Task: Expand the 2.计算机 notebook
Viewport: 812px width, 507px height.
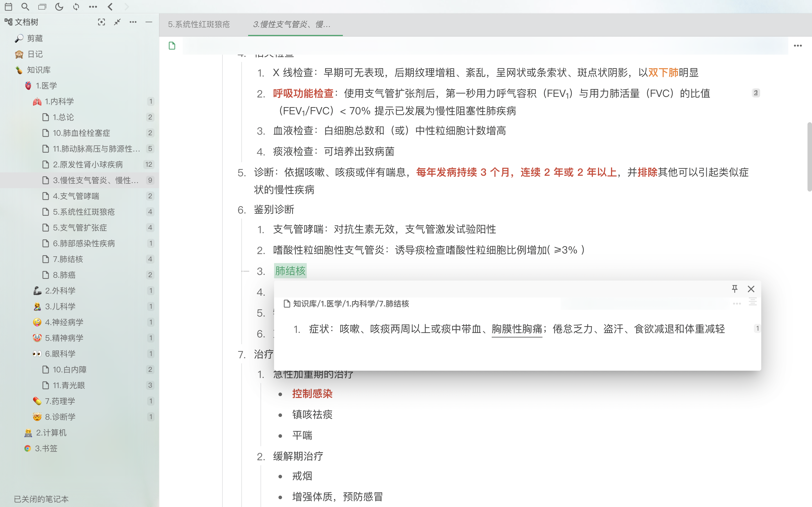Action: [51, 433]
